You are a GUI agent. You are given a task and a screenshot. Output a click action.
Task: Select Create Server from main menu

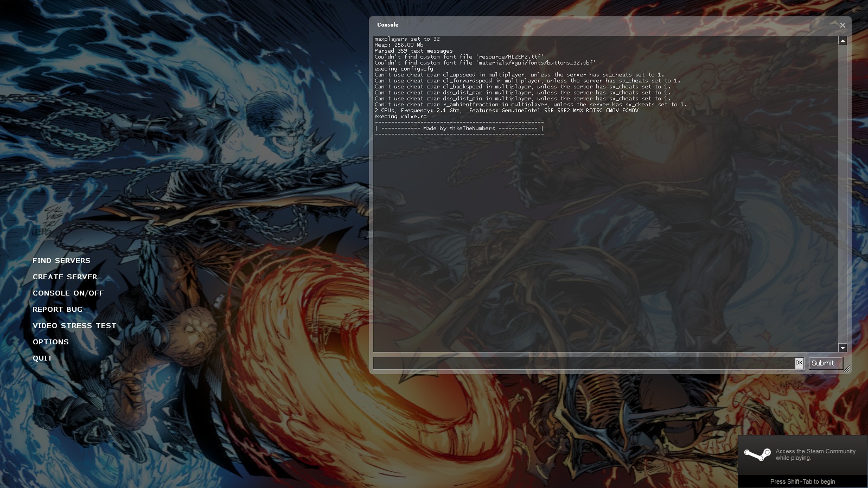click(x=65, y=277)
